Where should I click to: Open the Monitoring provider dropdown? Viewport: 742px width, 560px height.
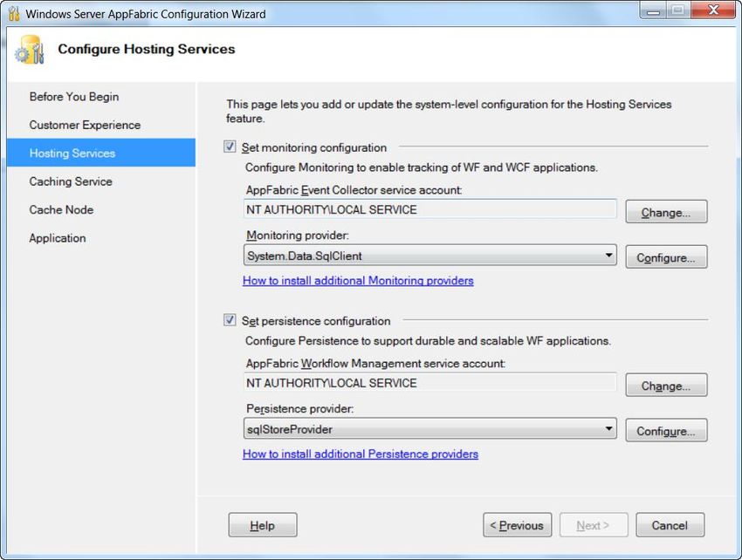(x=430, y=256)
